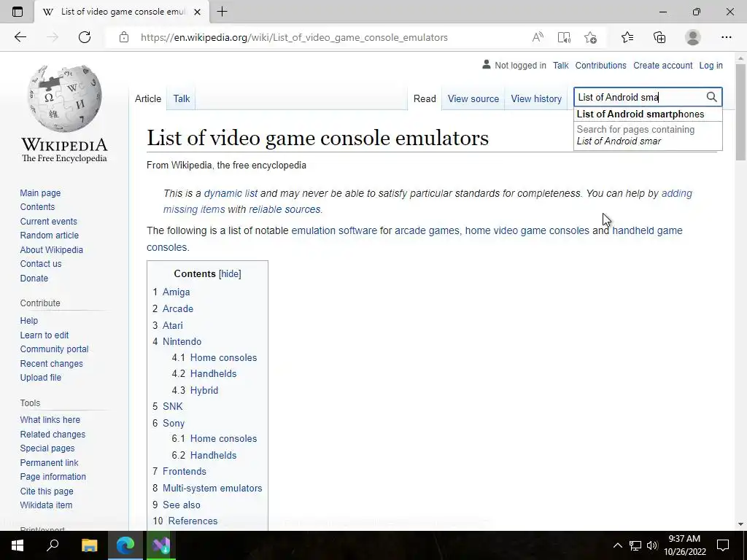Screen dimensions: 747x560
Task: Jump to Multi-system emulators in Contents
Action: point(212,488)
